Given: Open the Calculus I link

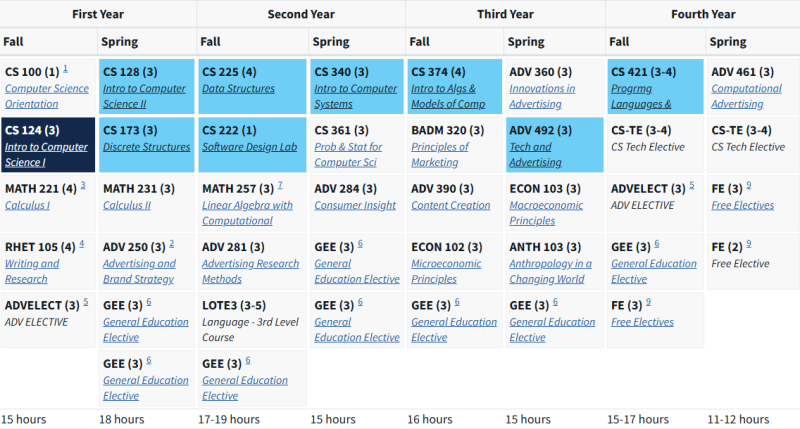Looking at the screenshot, I should coord(28,205).
